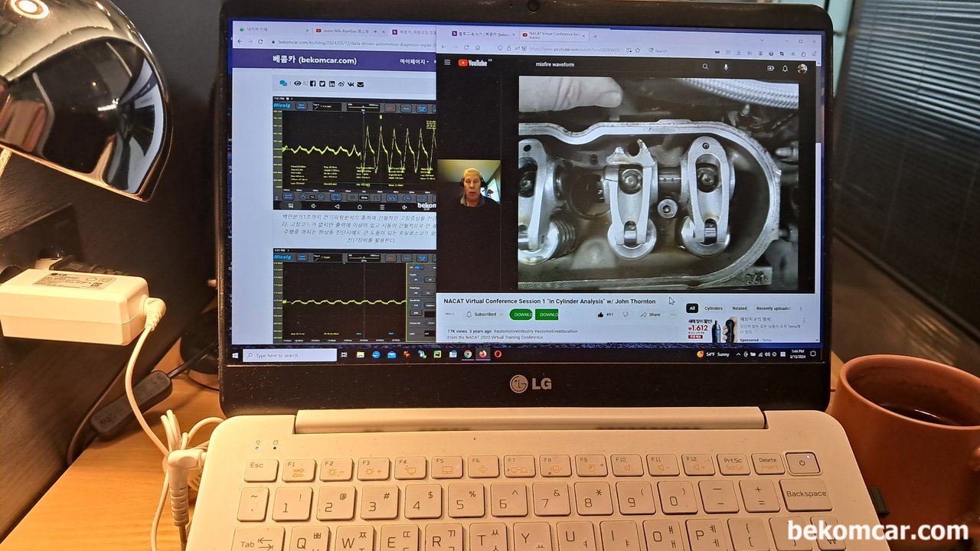Open File Explorer from the taskbar
This screenshot has width=980, height=551.
point(361,355)
